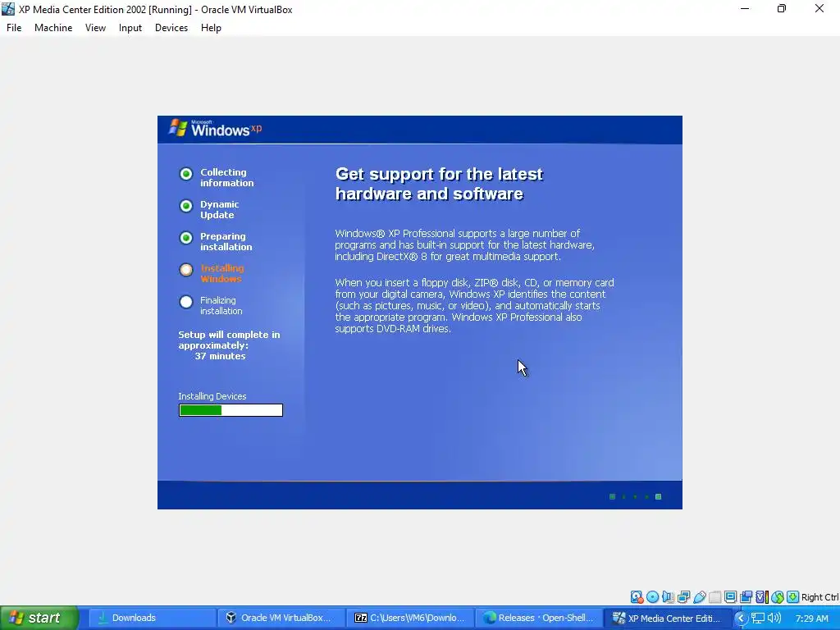Click the Collecting information step indicator
This screenshot has width=840, height=630.
(x=186, y=174)
